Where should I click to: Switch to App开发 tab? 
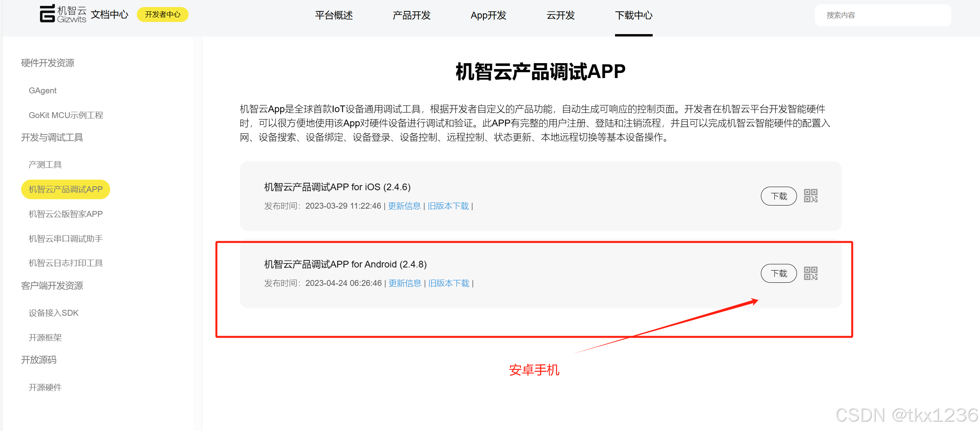(488, 15)
